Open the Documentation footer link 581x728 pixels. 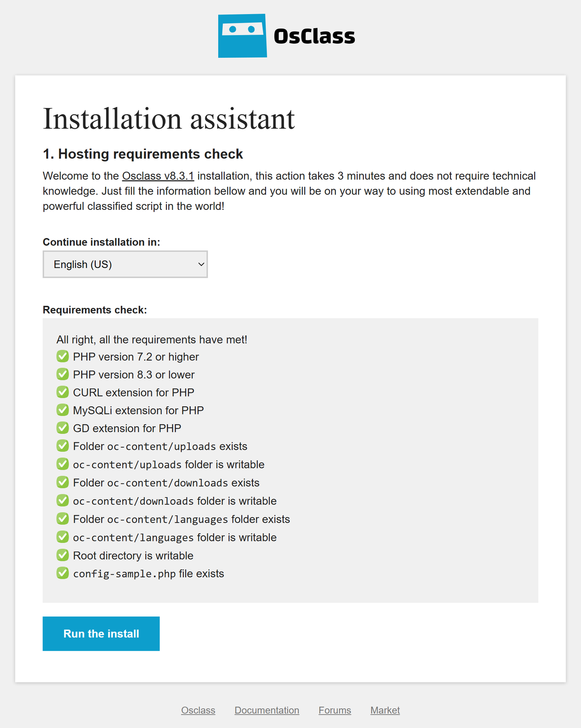point(267,710)
